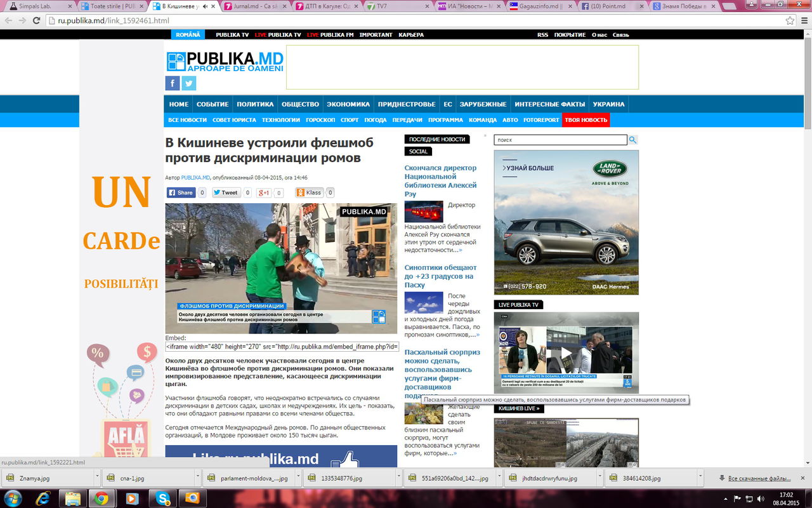Read article about Алексей Рэу's death
Image resolution: width=812 pixels, height=508 pixels.
[441, 181]
